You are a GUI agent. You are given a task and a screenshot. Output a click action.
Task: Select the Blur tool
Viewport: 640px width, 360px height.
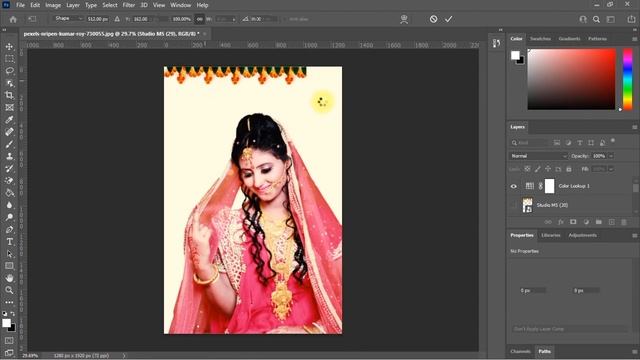[9, 205]
